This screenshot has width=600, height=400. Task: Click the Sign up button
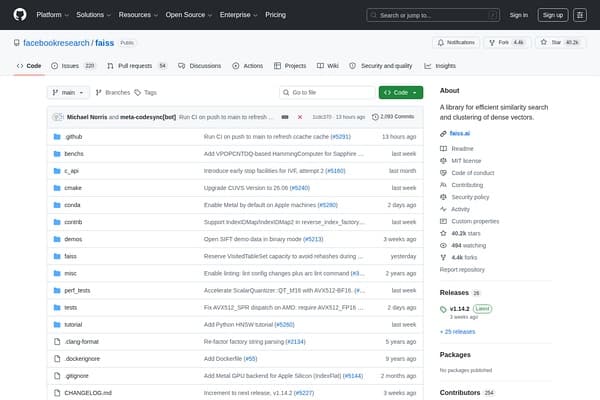pyautogui.click(x=553, y=15)
